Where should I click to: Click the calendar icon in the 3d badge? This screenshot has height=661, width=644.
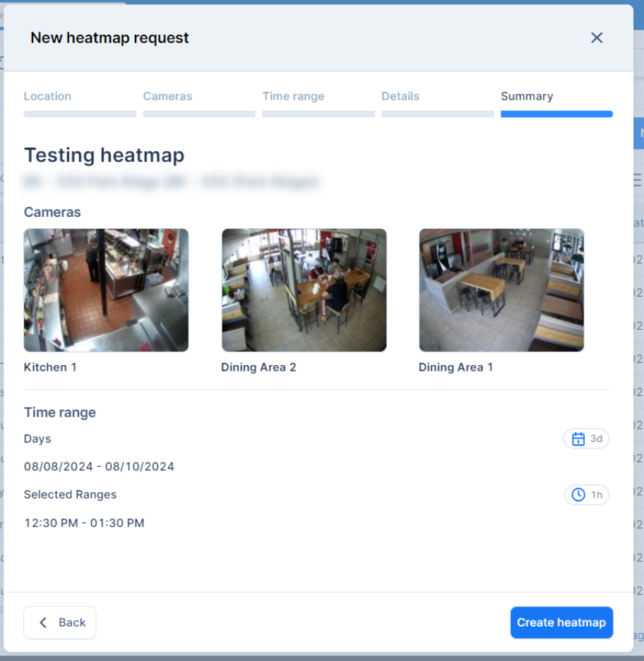tap(578, 439)
